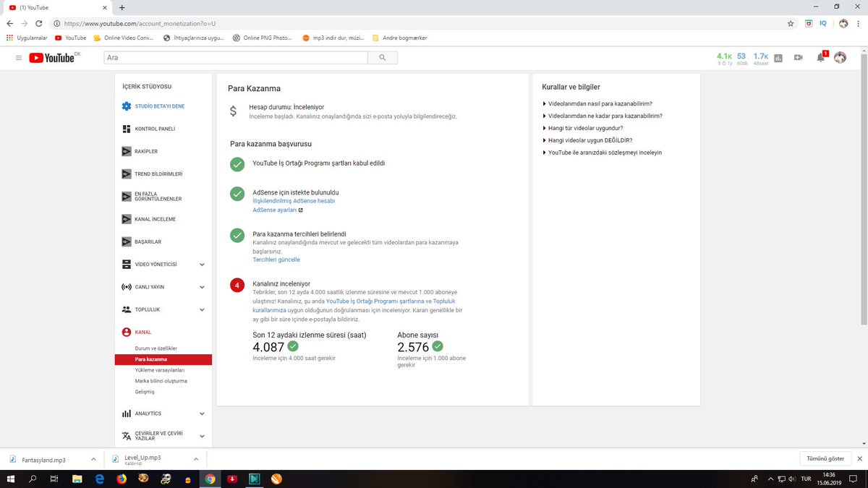The height and width of the screenshot is (488, 868).
Task: Click the 4.1K green stat counter
Action: (x=724, y=58)
